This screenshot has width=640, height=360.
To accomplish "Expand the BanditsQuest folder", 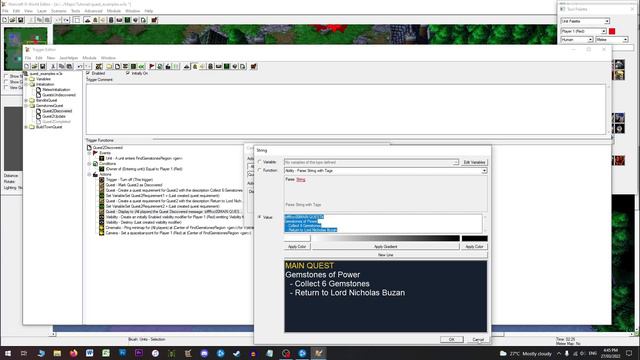I will pyautogui.click(x=27, y=100).
